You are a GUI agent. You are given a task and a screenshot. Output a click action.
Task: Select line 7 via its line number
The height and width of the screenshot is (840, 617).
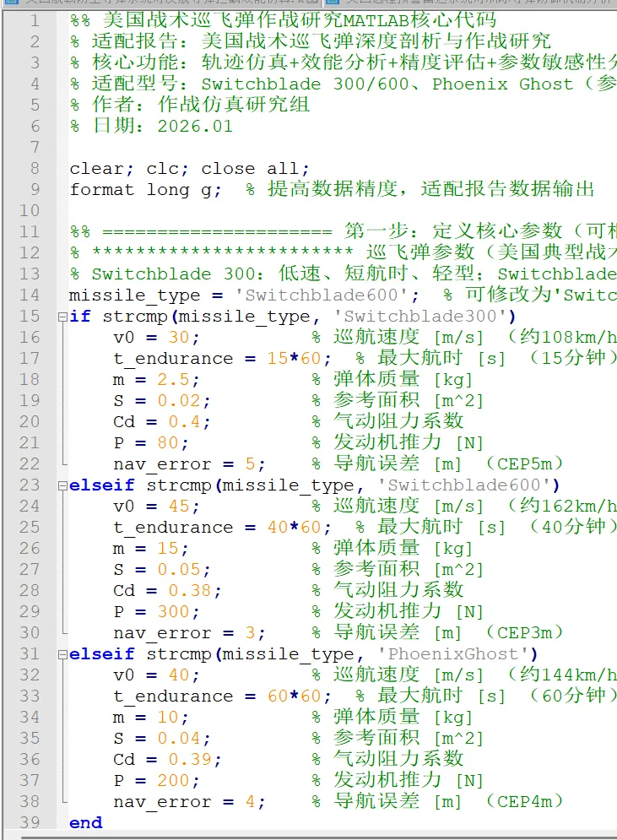pos(35,148)
